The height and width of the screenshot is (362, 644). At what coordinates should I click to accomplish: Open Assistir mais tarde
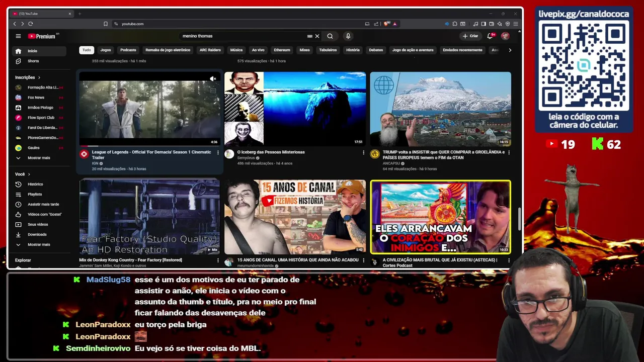click(39, 204)
